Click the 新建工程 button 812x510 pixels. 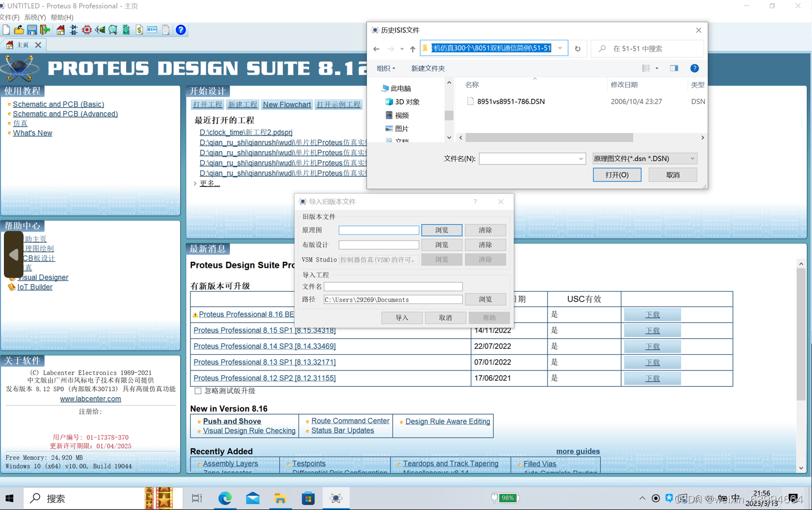pos(242,104)
